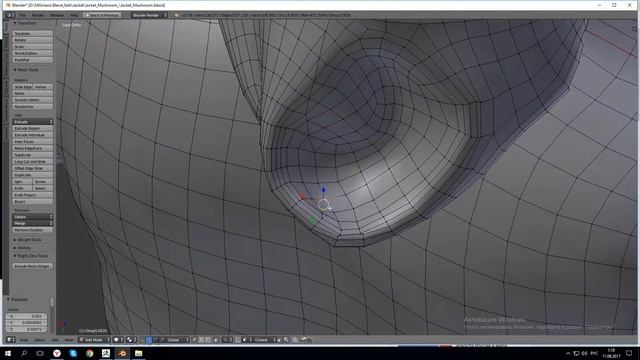640x360 pixels.
Task: Click the Encode Mesh Widget button
Action: tap(32, 266)
